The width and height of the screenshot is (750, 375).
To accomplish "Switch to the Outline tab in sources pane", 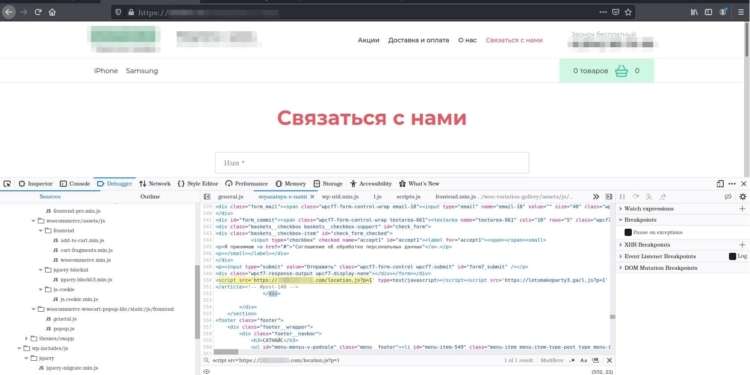I will (x=149, y=197).
